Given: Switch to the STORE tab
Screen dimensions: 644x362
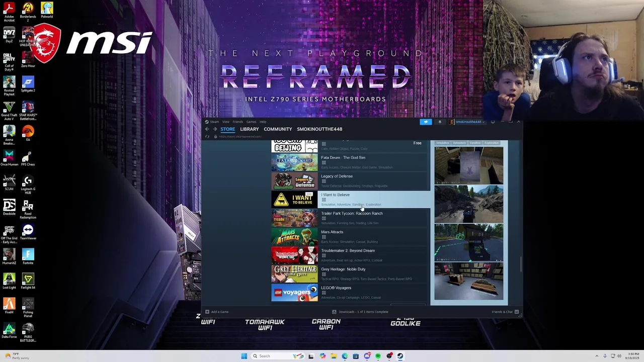Looking at the screenshot, I should tap(227, 129).
